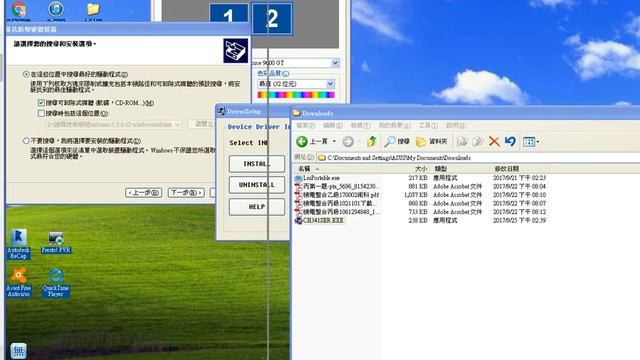
Task: Delete with the red X toolbar icon
Action: tap(494, 142)
